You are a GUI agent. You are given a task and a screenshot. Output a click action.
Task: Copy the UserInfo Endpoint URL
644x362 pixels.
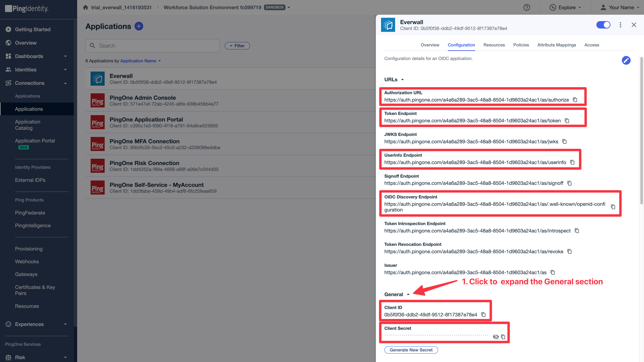(573, 162)
